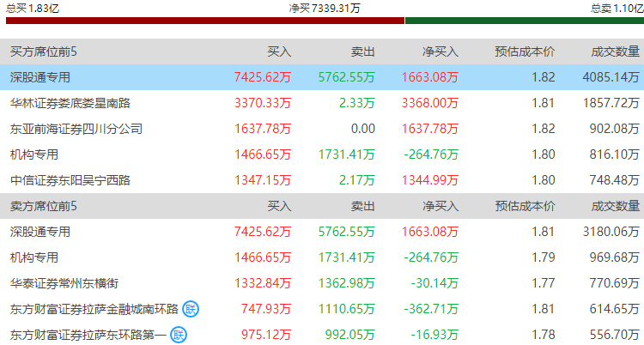Click the 3370.33万 buy amount
644x345 pixels.
pyautogui.click(x=263, y=103)
